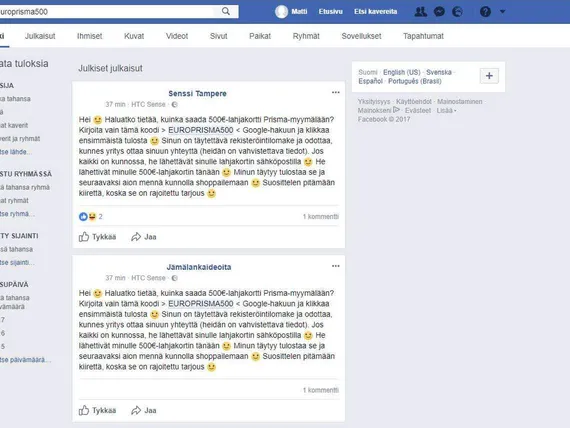
Task: Switch to the Julkaisut tab
Action: (40, 36)
